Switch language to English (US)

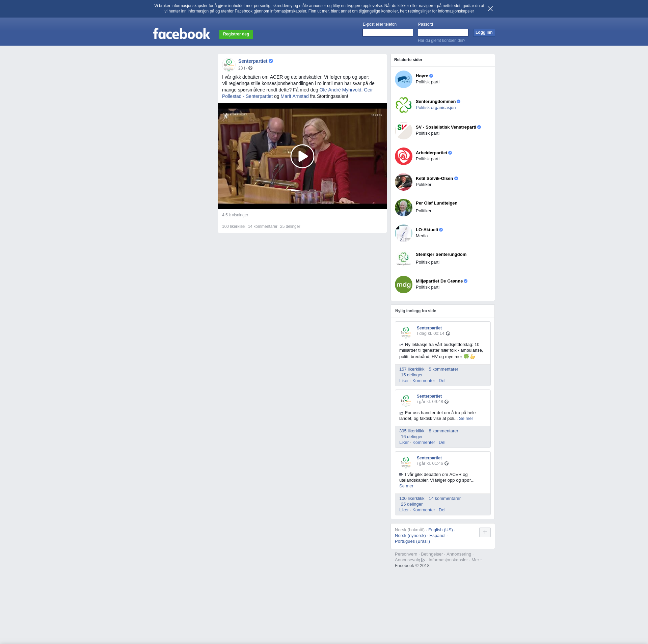click(440, 530)
